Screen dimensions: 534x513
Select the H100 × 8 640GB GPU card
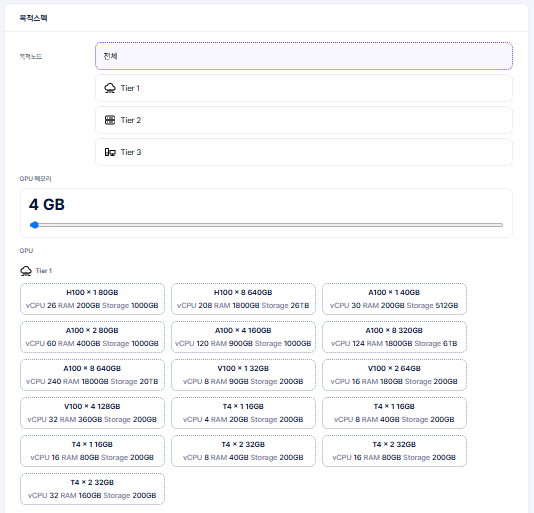pyautogui.click(x=243, y=299)
